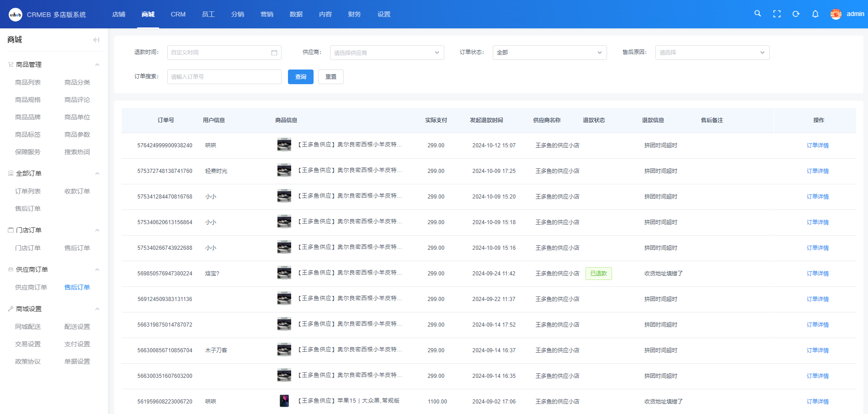The image size is (868, 414).
Task: Click the admin avatar image
Action: click(836, 14)
